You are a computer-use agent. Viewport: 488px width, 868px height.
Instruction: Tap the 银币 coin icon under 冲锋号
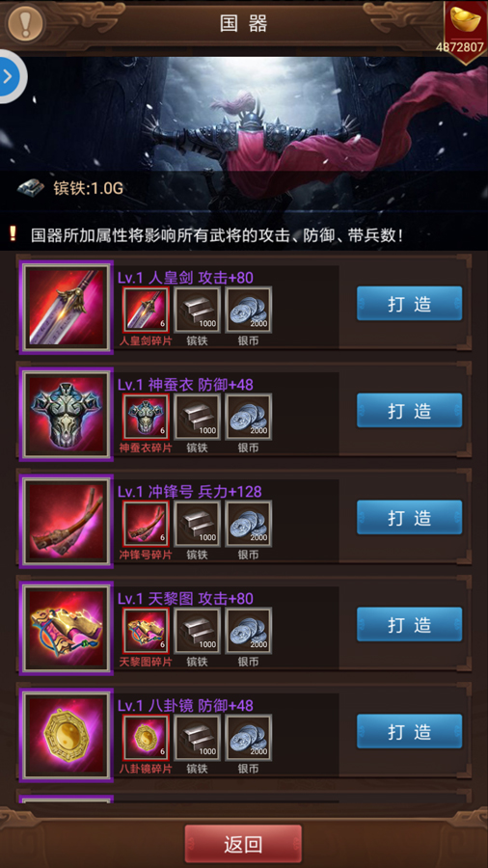click(x=249, y=524)
